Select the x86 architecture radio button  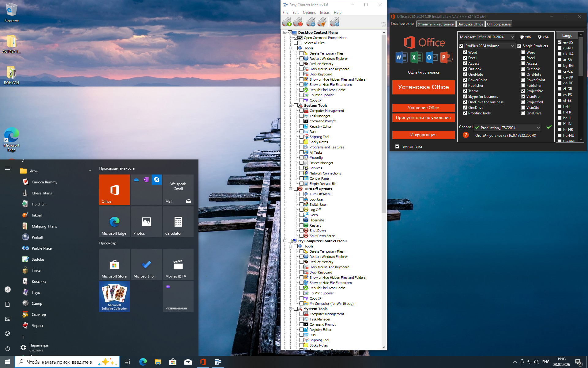(522, 37)
